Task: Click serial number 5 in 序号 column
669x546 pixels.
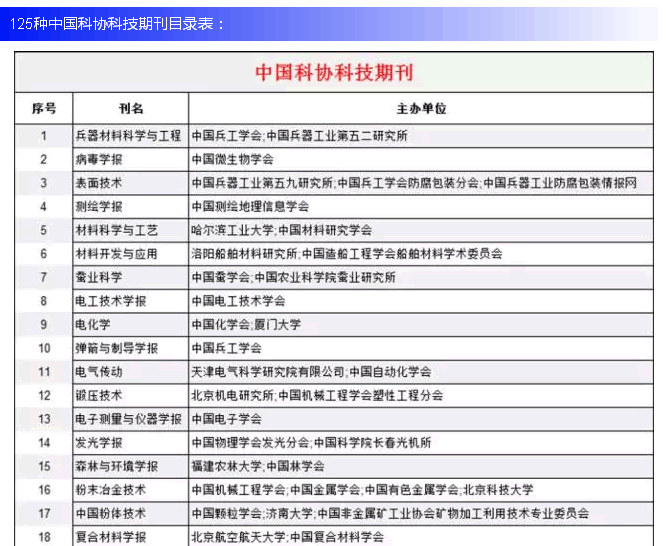Action: (44, 231)
